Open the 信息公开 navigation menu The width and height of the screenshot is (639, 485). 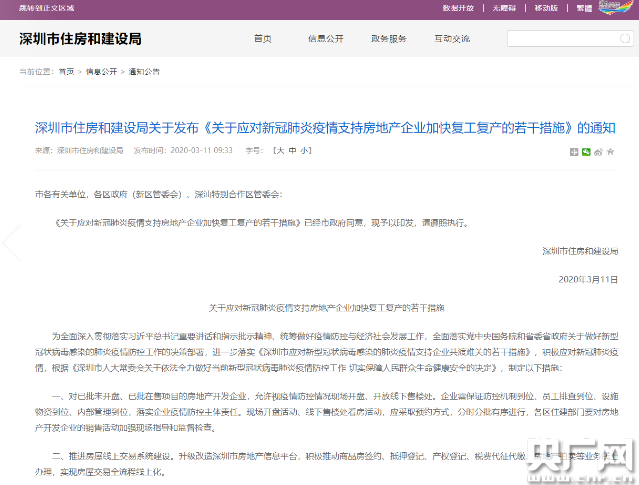[x=326, y=38]
